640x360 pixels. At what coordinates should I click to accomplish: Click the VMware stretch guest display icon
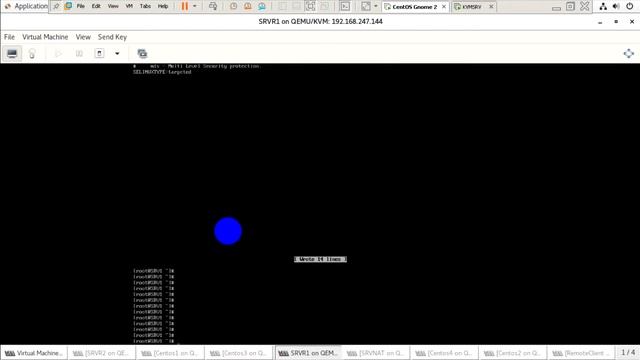(x=366, y=6)
